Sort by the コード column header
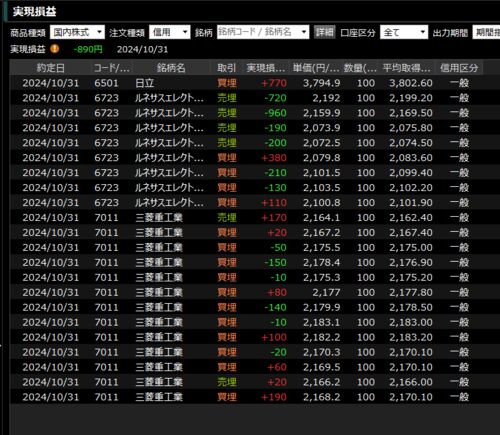The width and height of the screenshot is (500, 435). [x=111, y=68]
